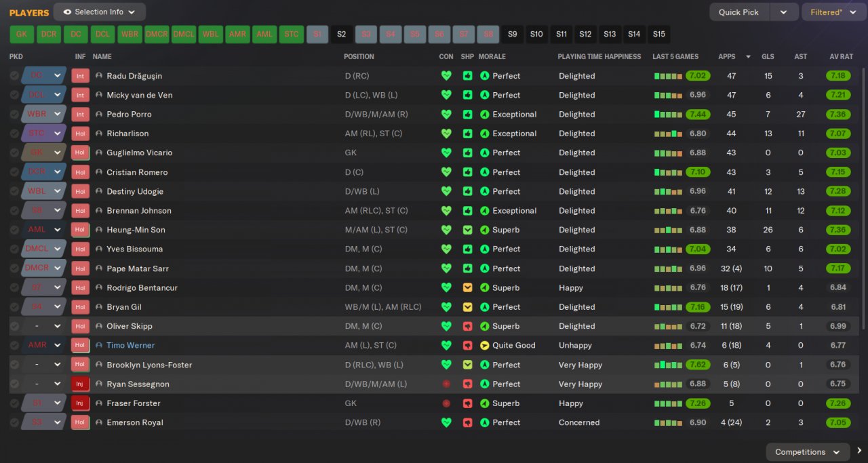Select the STC position tab
Screen dimensions: 868x463
(x=292, y=34)
